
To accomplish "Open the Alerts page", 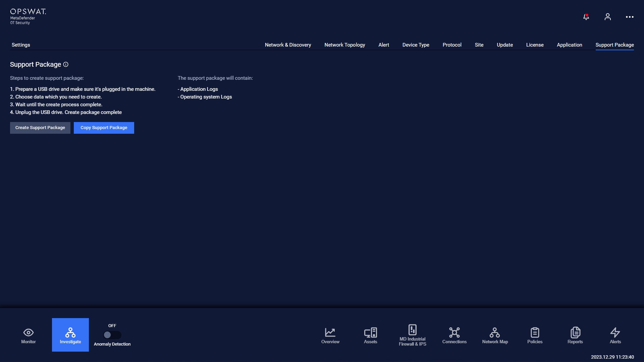I will (x=615, y=336).
